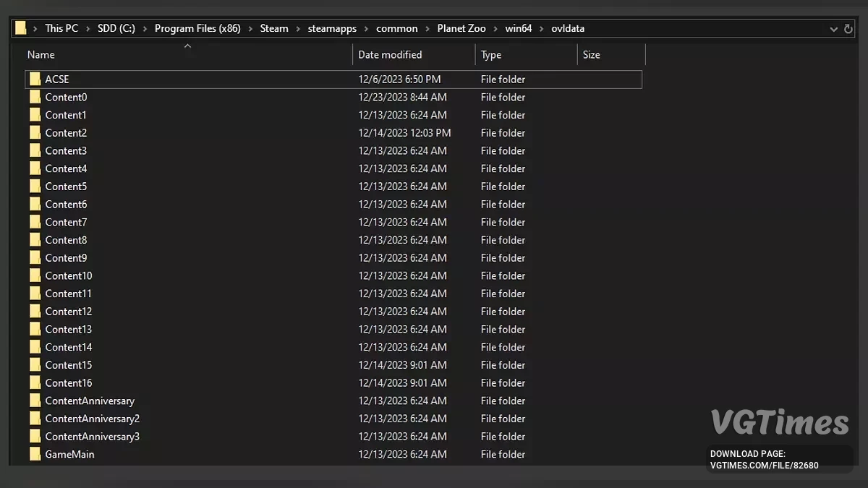Click the folder icon beside Content16

coord(35,382)
